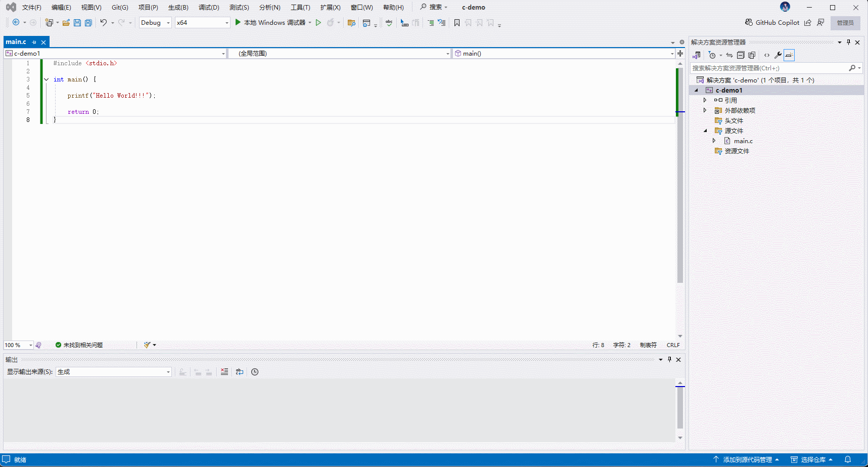Click the open file folder icon
The width and height of the screenshot is (868, 467).
coord(66,23)
